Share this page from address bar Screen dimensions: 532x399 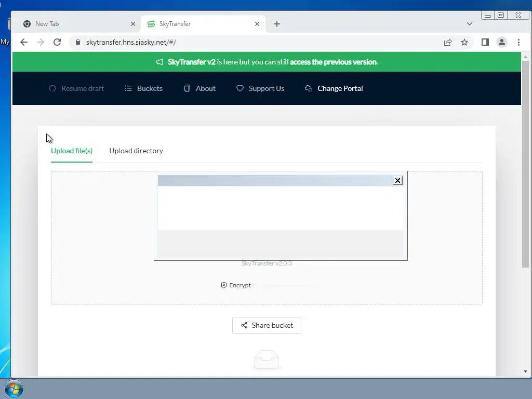pos(448,42)
